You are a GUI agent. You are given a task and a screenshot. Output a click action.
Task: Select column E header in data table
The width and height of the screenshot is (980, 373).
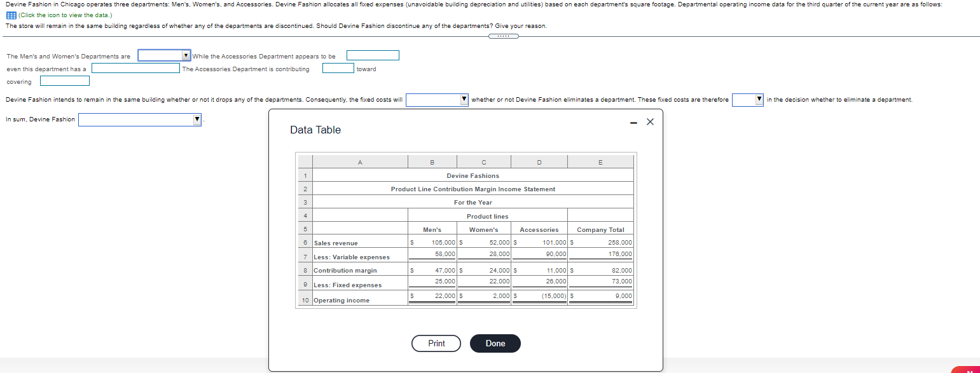pos(601,162)
